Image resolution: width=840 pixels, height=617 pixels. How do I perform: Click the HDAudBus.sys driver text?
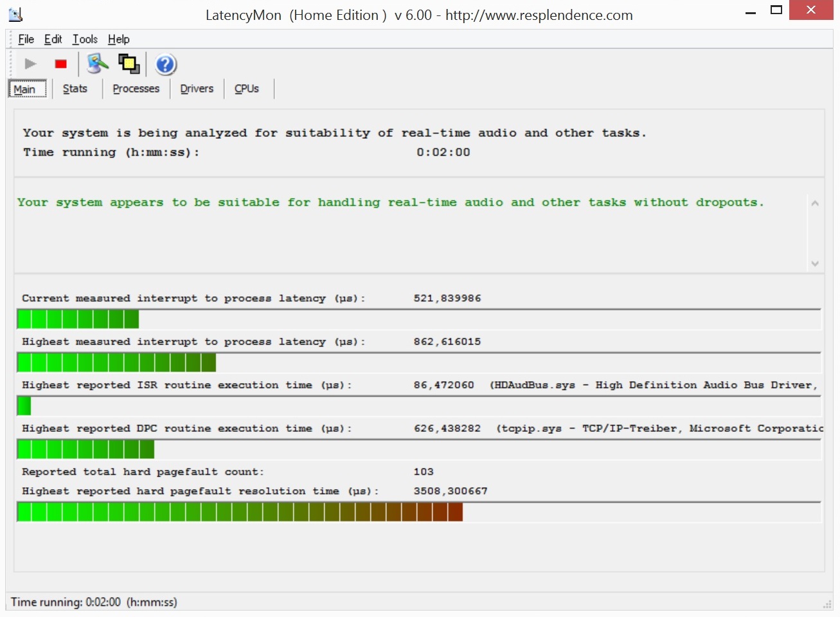click(654, 385)
